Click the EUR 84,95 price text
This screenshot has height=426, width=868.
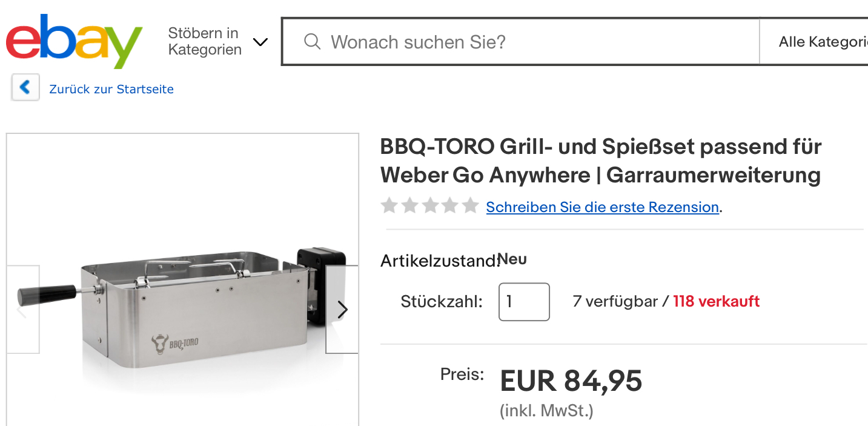(x=571, y=381)
